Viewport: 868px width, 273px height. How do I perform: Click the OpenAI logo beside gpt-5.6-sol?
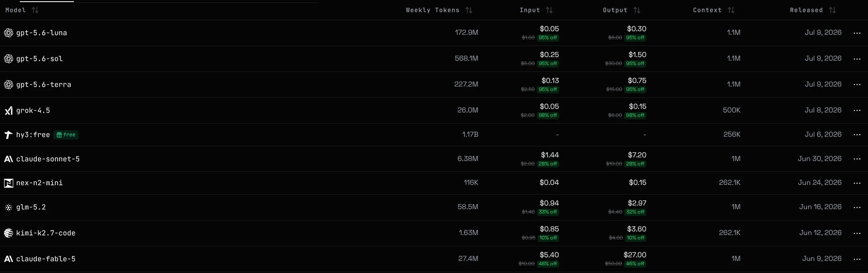(8, 59)
